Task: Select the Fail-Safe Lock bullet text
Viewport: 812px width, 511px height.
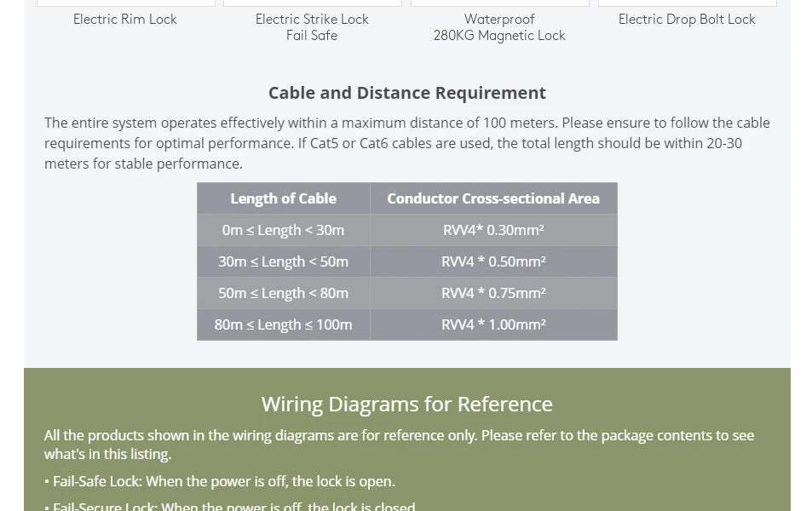Action: click(x=220, y=481)
